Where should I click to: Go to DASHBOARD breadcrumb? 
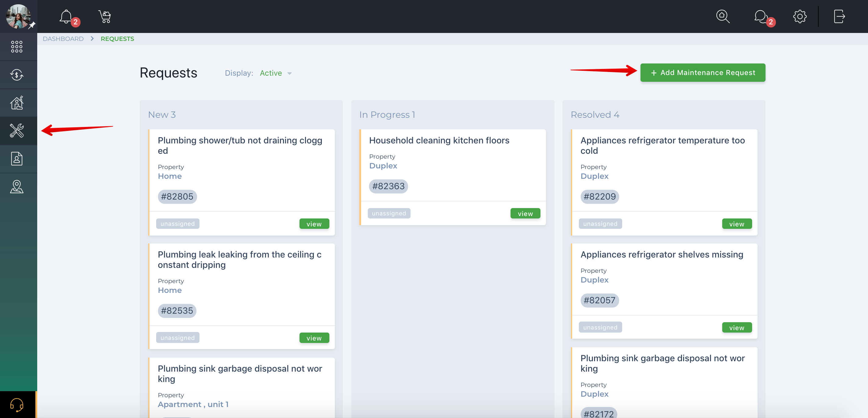[63, 39]
